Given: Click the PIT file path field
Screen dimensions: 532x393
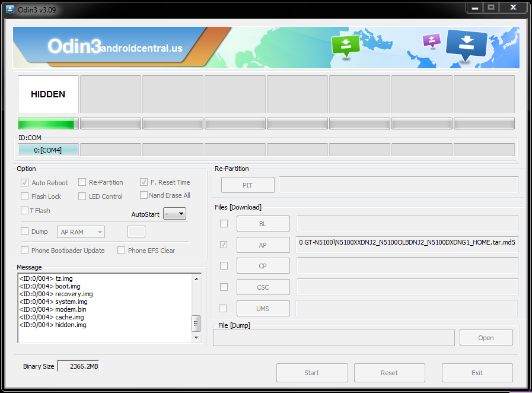Looking at the screenshot, I should point(399,185).
